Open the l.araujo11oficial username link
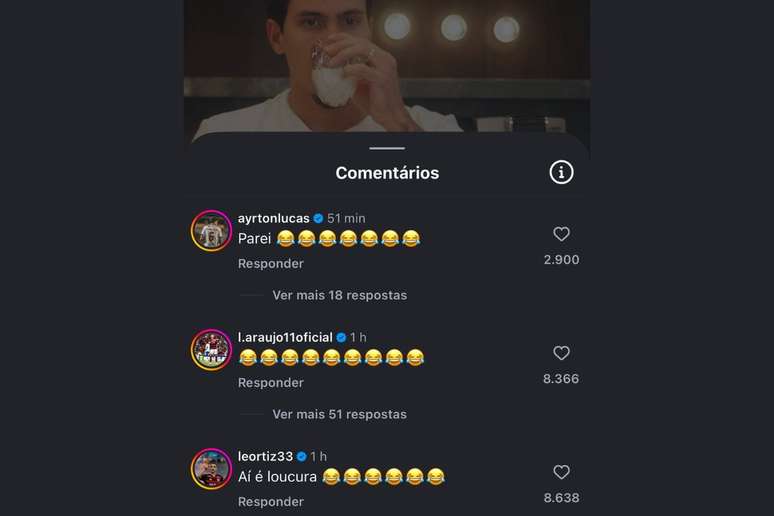This screenshot has width=774, height=516. [x=285, y=337]
